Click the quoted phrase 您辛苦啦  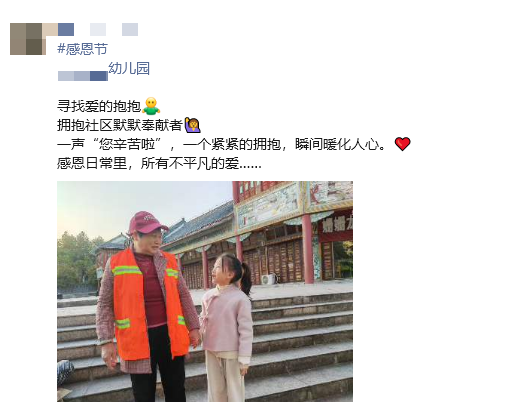point(127,144)
